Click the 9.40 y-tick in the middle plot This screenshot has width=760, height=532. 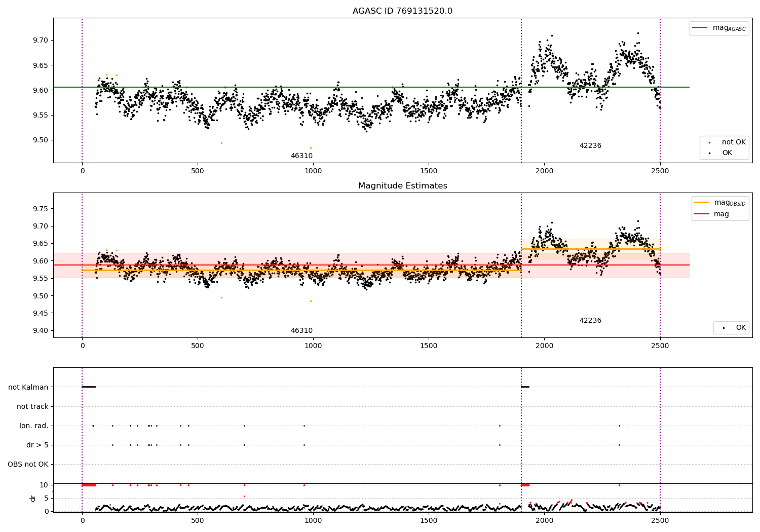pos(40,331)
